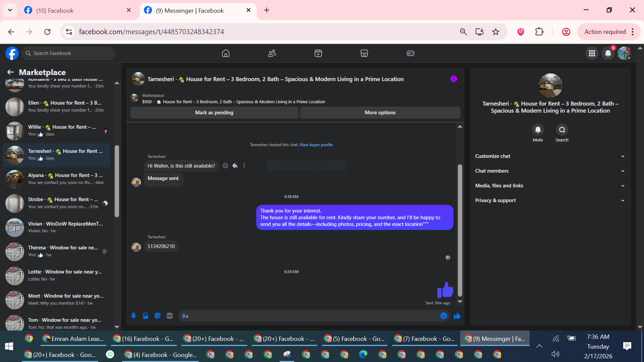Image resolution: width=644 pixels, height=362 pixels.
Task: Open View buyer profile link
Action: (x=316, y=145)
